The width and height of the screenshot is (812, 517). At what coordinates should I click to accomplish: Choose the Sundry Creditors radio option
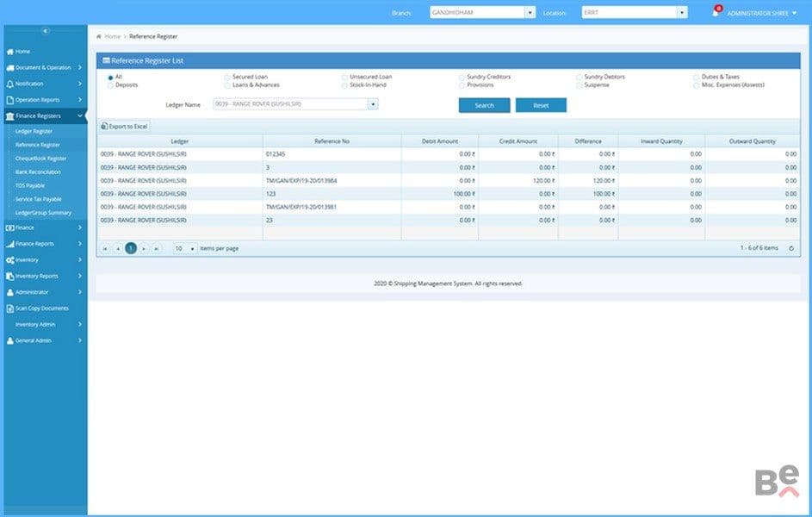point(462,78)
